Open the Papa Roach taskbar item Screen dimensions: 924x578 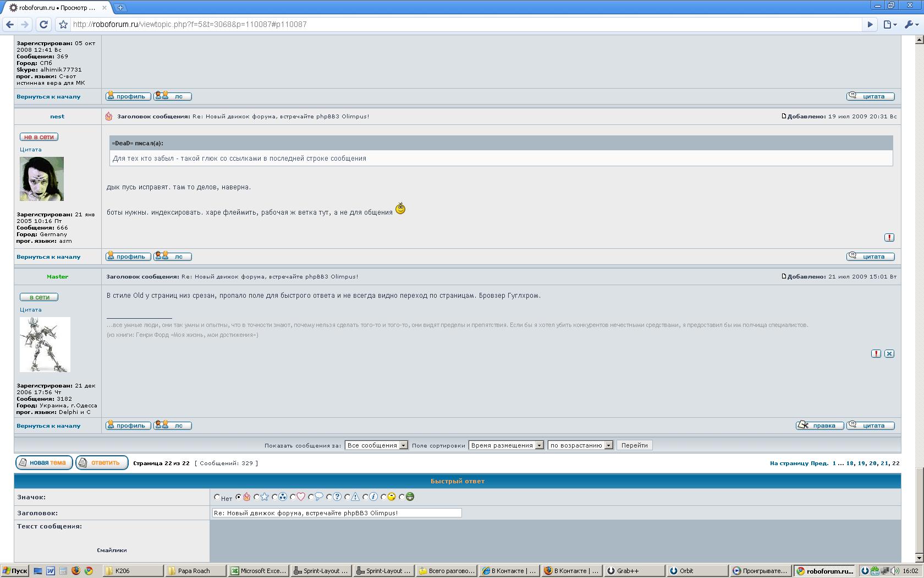tap(196, 571)
